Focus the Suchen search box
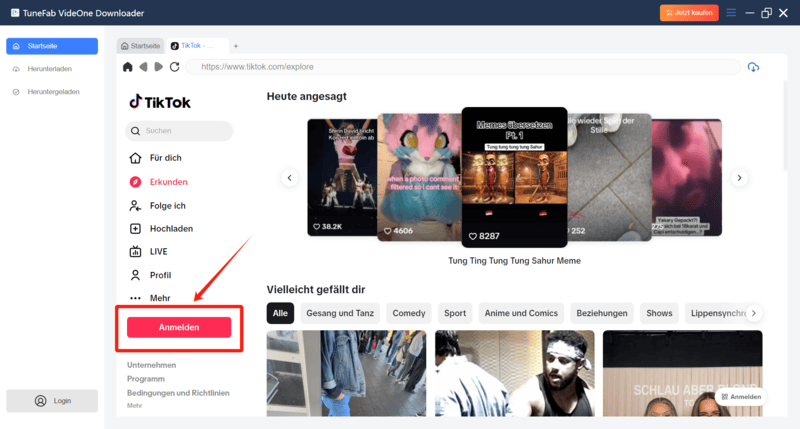The height and width of the screenshot is (429, 800). tap(179, 131)
